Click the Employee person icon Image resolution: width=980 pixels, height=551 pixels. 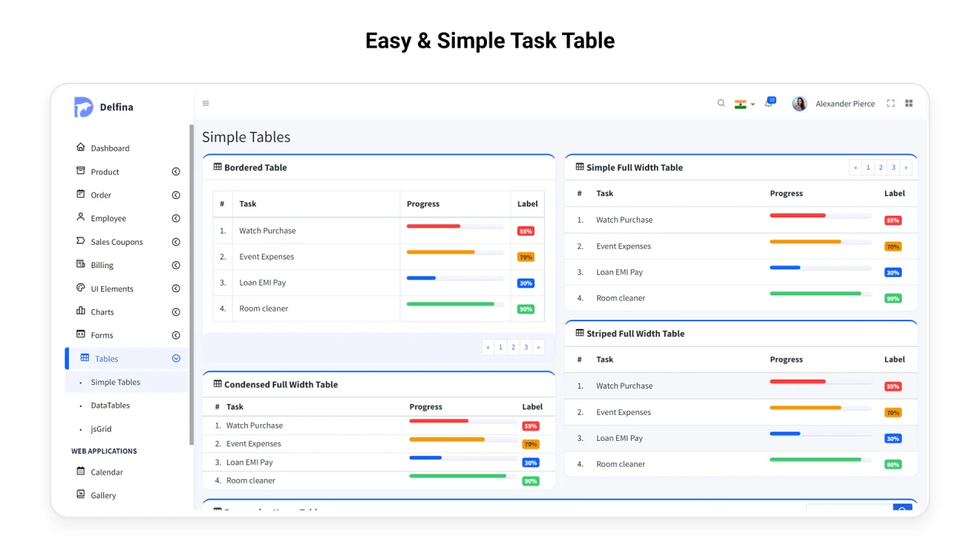click(81, 218)
